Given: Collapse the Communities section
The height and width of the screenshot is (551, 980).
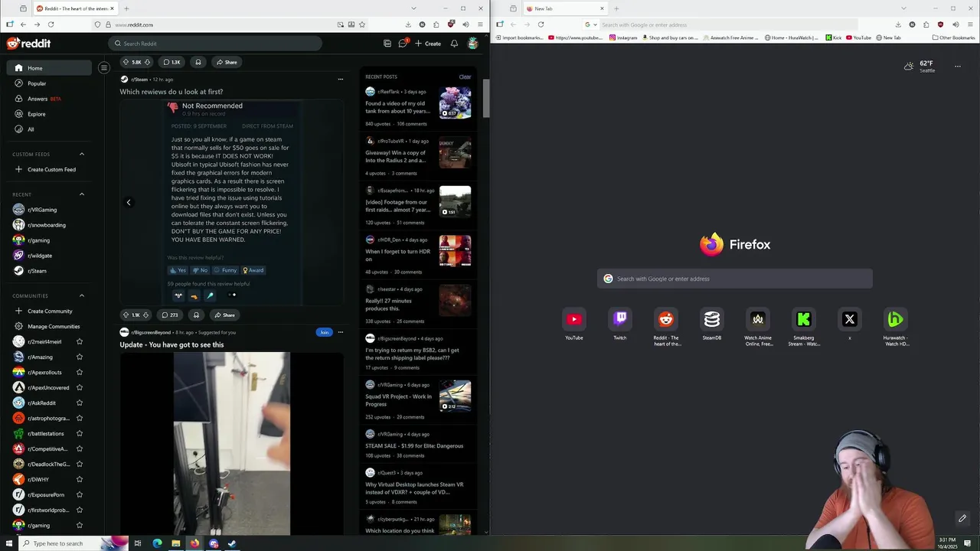Looking at the screenshot, I should pos(82,295).
